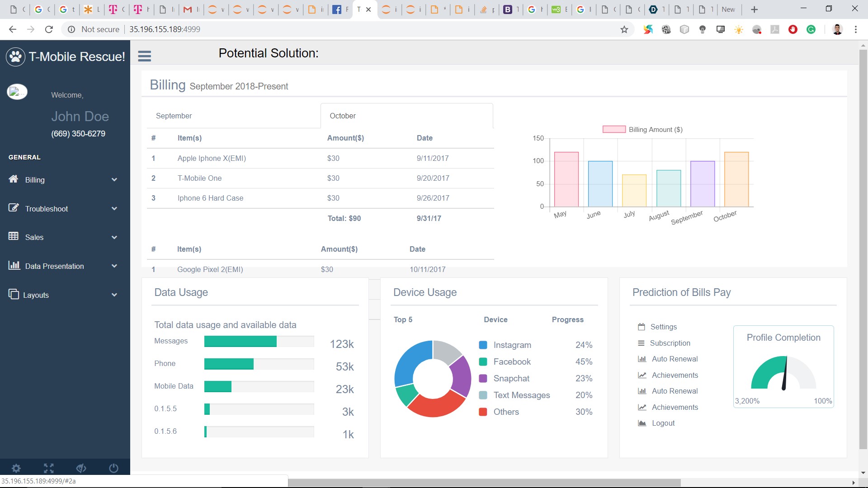
Task: Select the October billing tab
Action: pyautogui.click(x=343, y=116)
